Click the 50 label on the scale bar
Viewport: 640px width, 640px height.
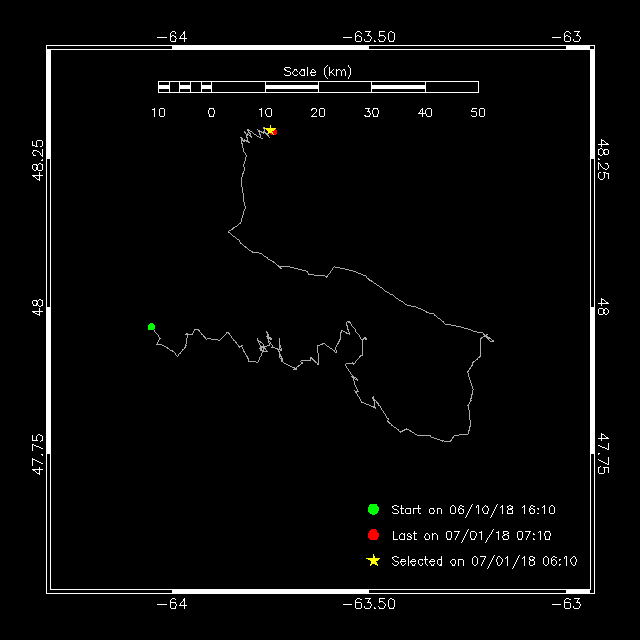click(x=478, y=112)
